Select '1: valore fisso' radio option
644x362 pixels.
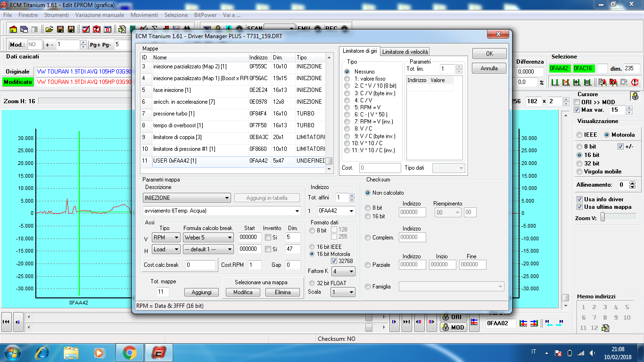click(347, 79)
